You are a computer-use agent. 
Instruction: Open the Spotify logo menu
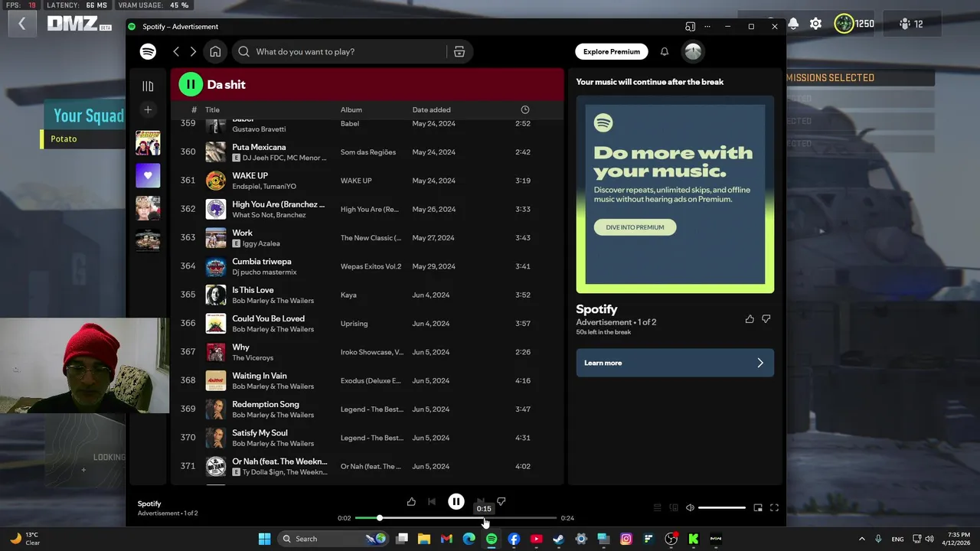pos(148,51)
